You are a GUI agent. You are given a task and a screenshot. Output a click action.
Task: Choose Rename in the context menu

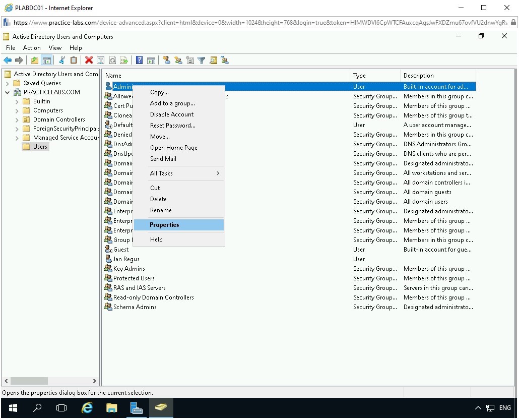coord(179,210)
